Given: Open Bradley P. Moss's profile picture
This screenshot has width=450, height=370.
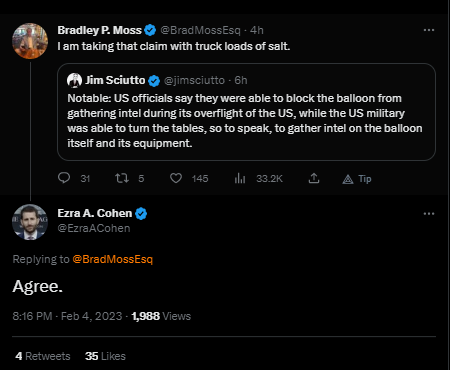Looking at the screenshot, I should coord(30,41).
